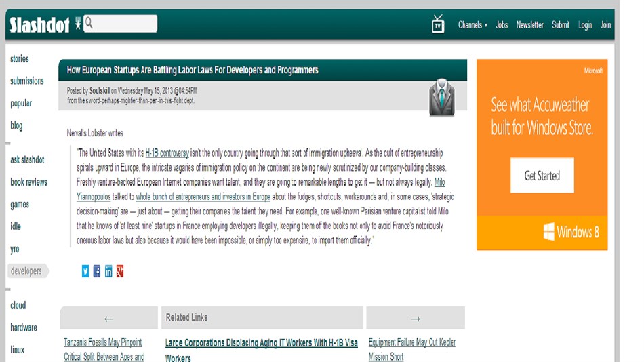
Task: Click the businessman suit topic icon
Action: (441, 98)
